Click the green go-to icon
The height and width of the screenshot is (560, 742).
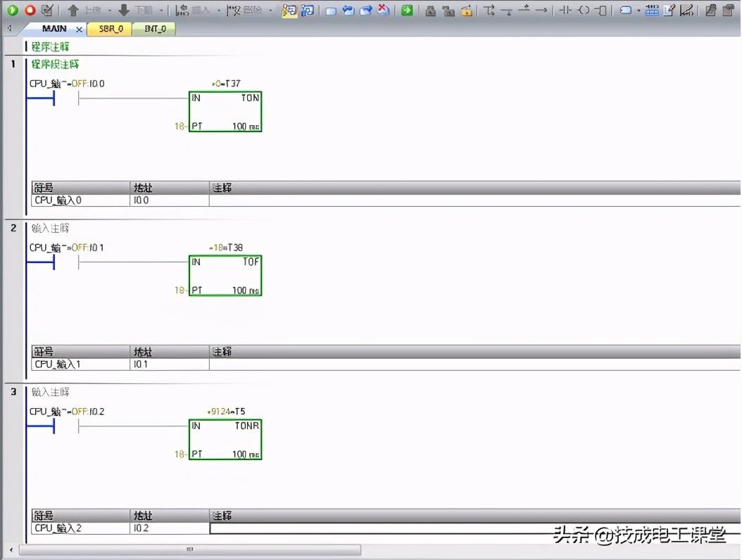406,10
